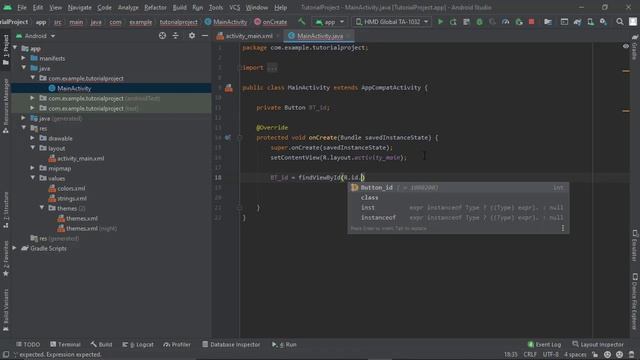Image resolution: width=640 pixels, height=360 pixels.
Task: Toggle the Structure side tab
Action: click(6, 211)
